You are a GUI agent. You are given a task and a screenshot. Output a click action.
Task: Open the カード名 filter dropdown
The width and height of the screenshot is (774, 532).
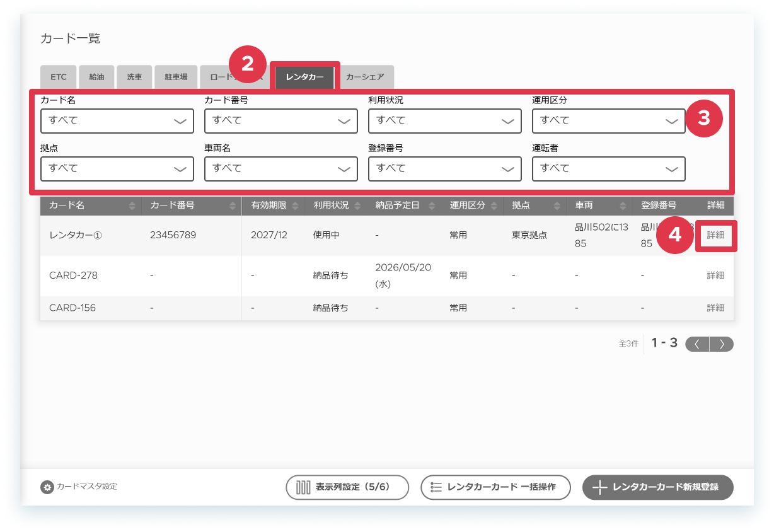[117, 121]
